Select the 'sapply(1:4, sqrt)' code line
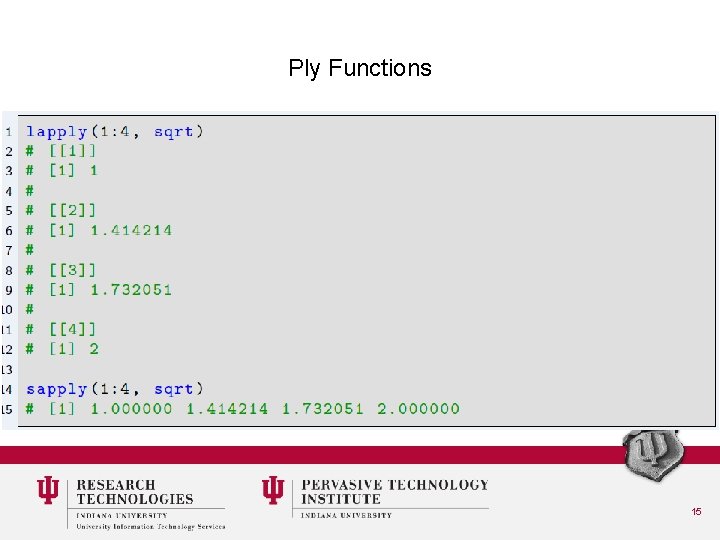This screenshot has width=720, height=540. tap(115, 389)
